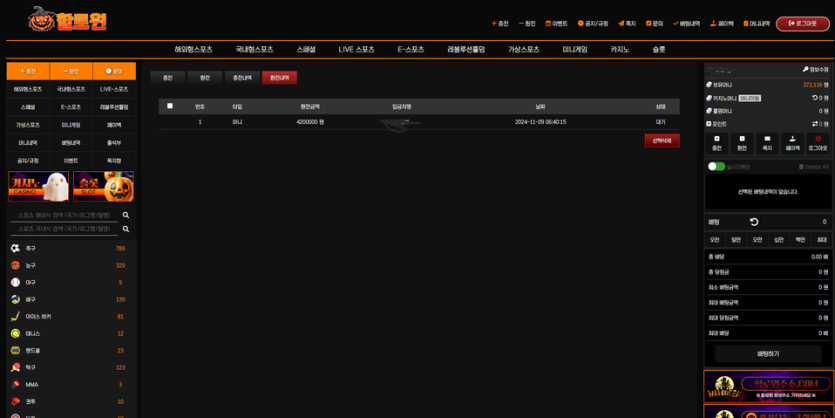Click the money transfer badge beside casino money
Viewport: 835px width, 418px height.
tap(749, 98)
